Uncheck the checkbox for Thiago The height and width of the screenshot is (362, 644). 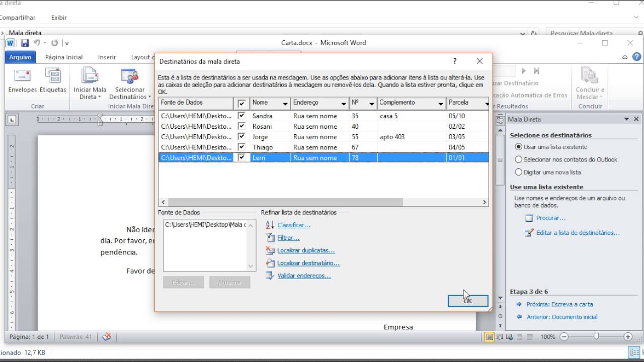[242, 147]
